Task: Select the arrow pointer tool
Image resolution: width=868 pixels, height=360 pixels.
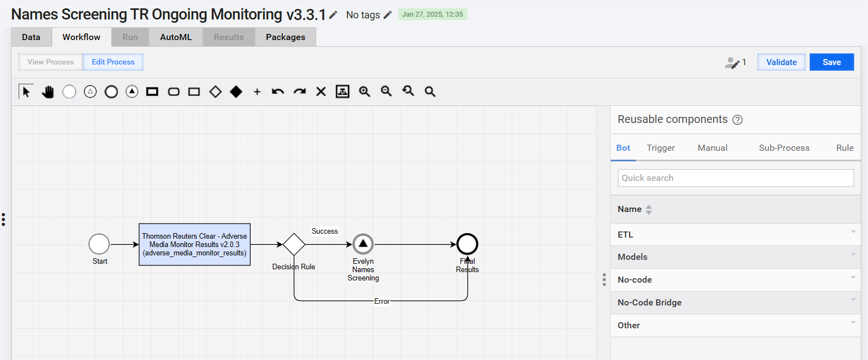Action: (x=26, y=91)
